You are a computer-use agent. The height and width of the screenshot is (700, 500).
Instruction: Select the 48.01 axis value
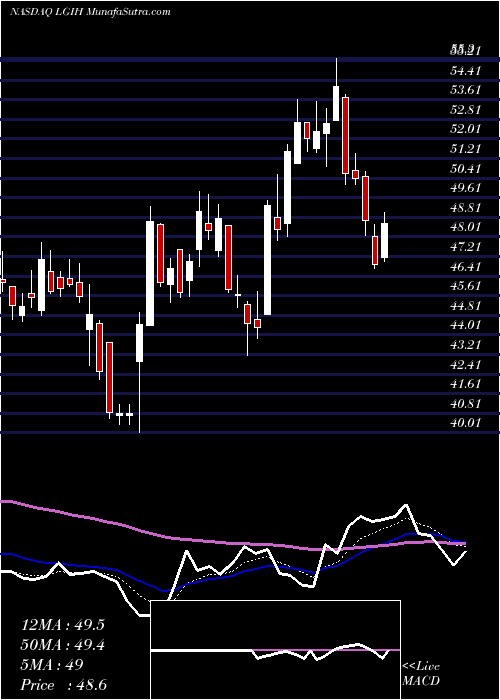pos(466,227)
